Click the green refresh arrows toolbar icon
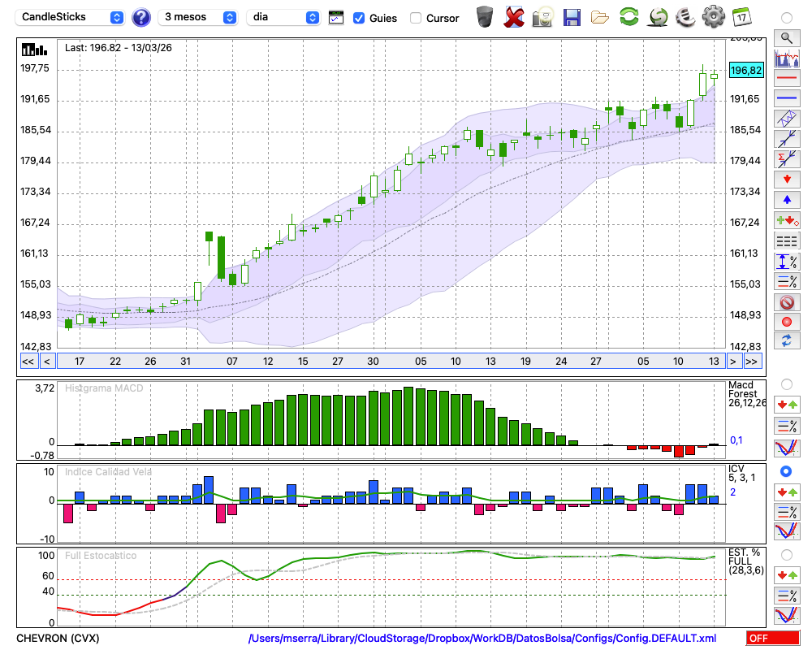The height and width of the screenshot is (650, 812). click(628, 17)
